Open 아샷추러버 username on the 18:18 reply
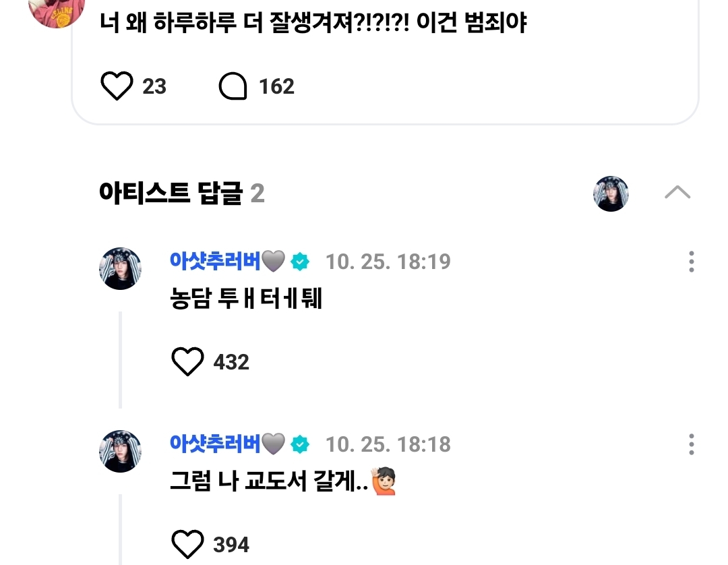This screenshot has width=728, height=565. [215, 444]
